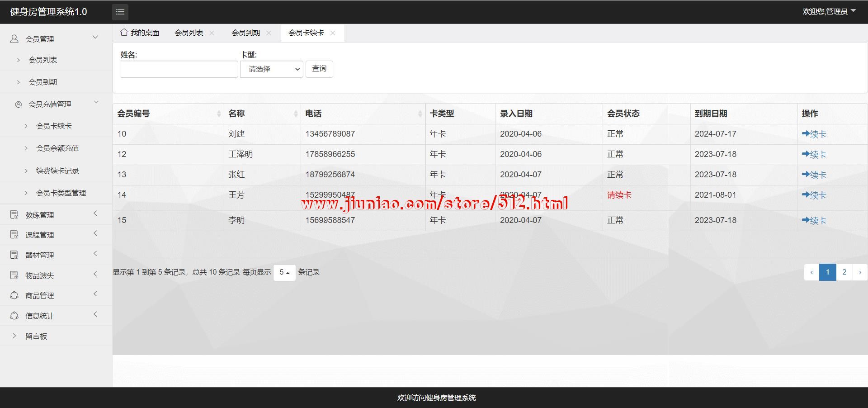Screen dimensions: 868x408
Task: Click the 姓名 input field
Action: (x=179, y=69)
